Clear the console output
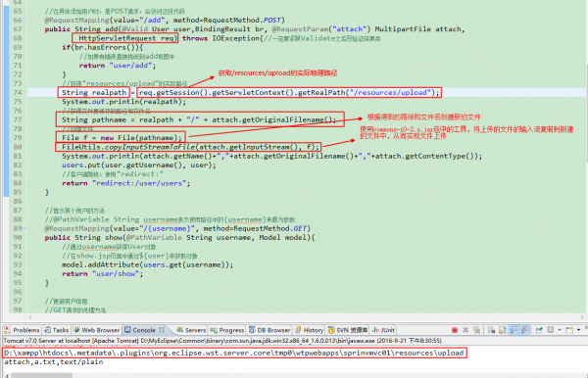588x378 pixels. 491,330
